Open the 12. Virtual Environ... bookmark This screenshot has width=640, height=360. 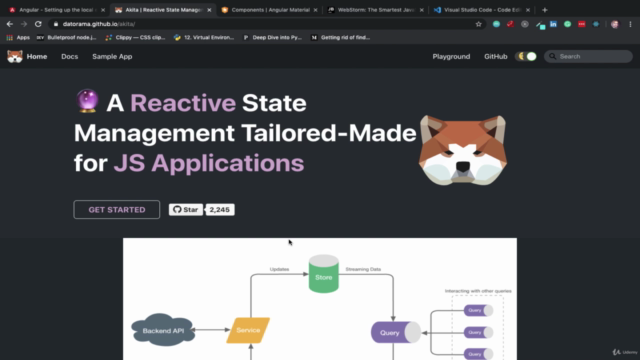pos(204,38)
